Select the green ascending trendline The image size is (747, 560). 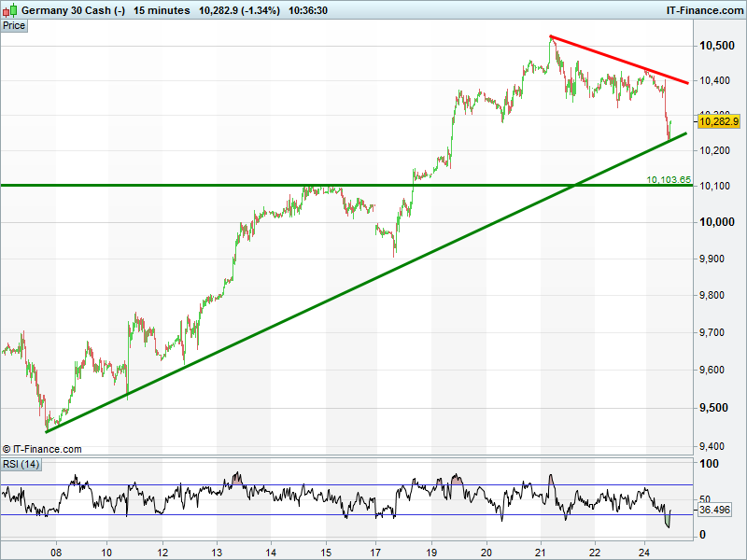367,283
